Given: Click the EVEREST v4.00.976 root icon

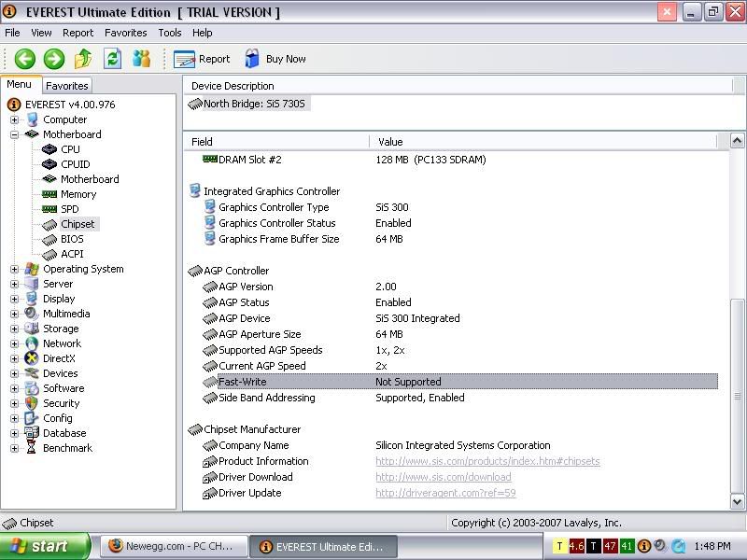Looking at the screenshot, I should (14, 105).
